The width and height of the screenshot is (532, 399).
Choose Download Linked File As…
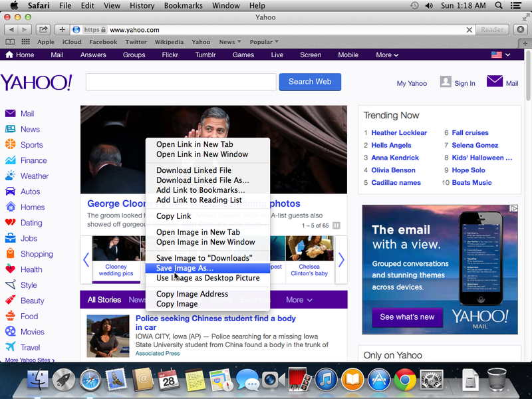click(x=207, y=180)
